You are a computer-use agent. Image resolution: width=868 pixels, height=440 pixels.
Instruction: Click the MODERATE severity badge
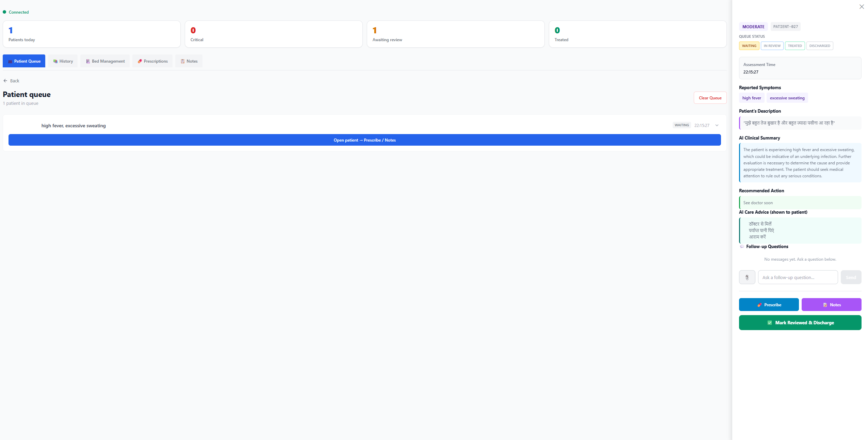[x=753, y=27]
